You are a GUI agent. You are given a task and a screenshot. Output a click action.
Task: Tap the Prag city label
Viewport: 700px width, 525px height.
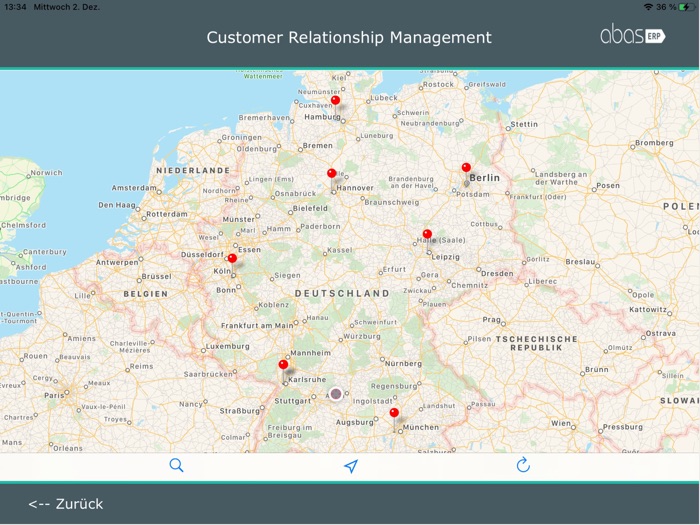[x=492, y=320]
